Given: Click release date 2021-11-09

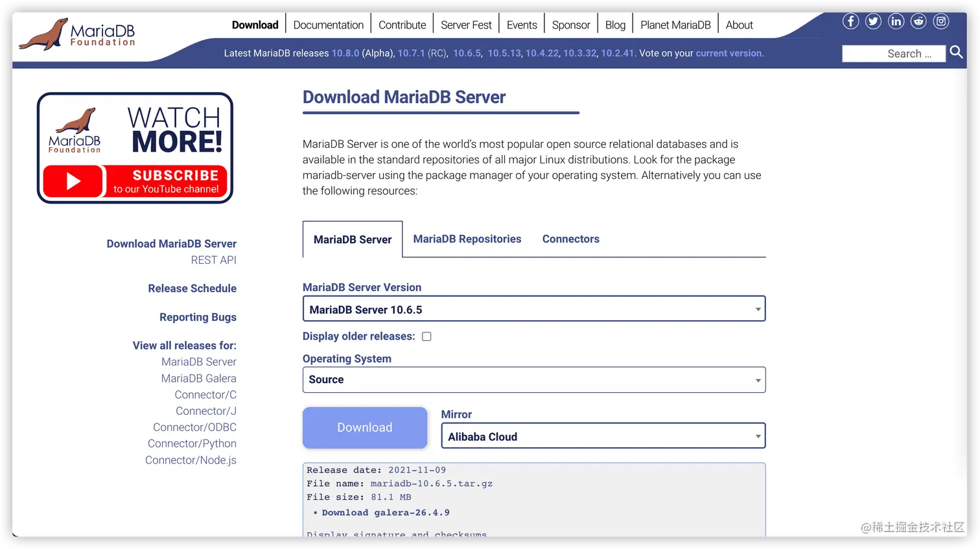Looking at the screenshot, I should [417, 470].
